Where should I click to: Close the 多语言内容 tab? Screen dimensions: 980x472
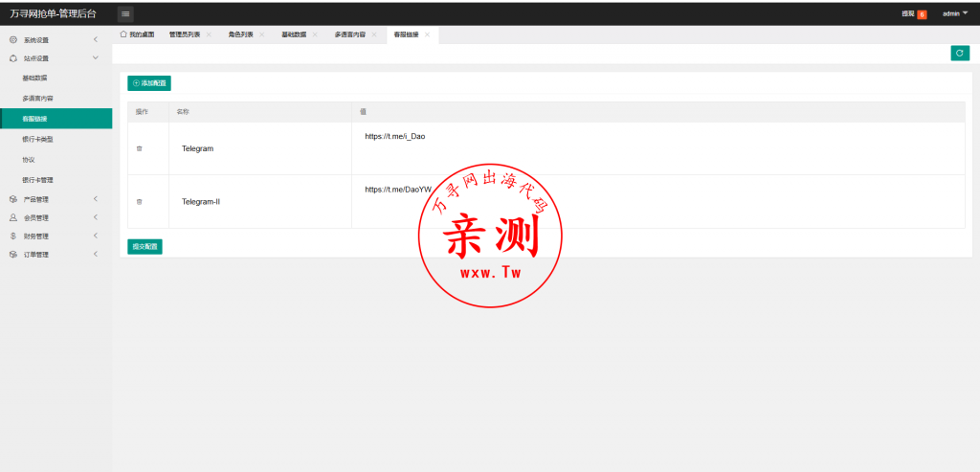point(374,35)
